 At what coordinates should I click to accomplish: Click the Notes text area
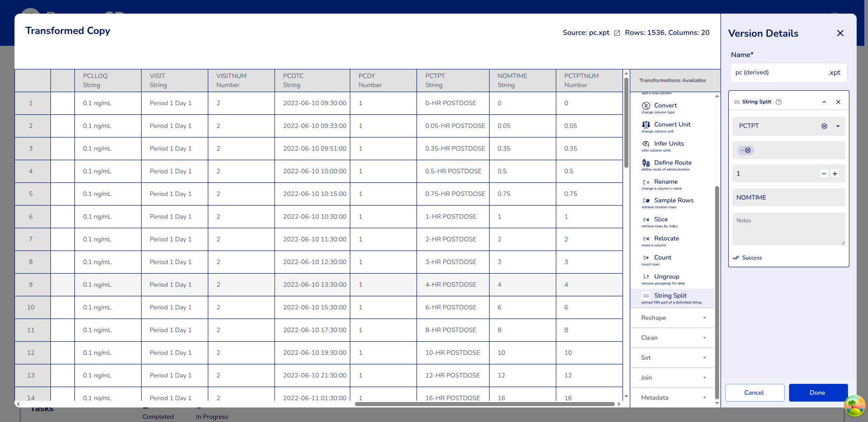(788, 229)
